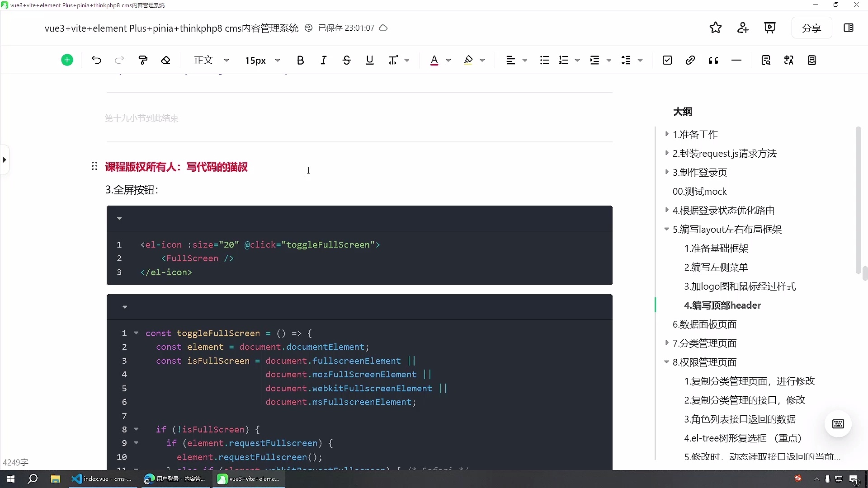Insert a bulleted list
Viewport: 868px width, 488px height.
coord(544,60)
